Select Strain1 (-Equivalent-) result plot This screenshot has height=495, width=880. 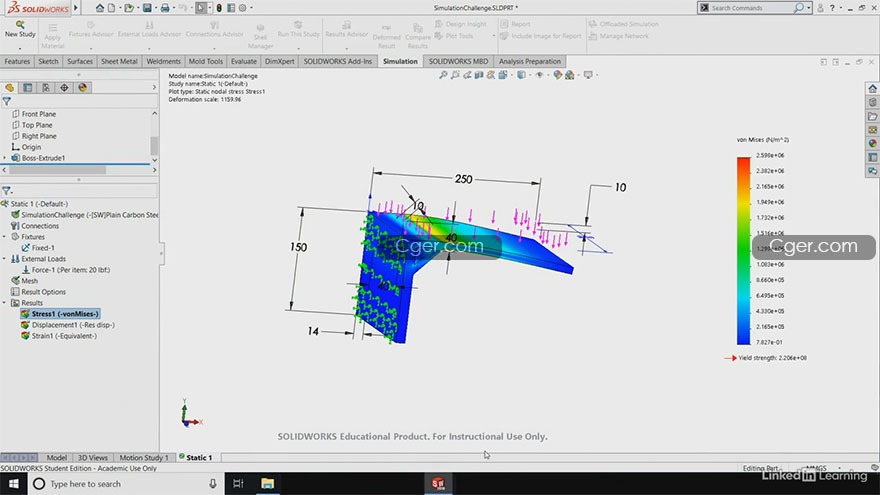point(64,336)
